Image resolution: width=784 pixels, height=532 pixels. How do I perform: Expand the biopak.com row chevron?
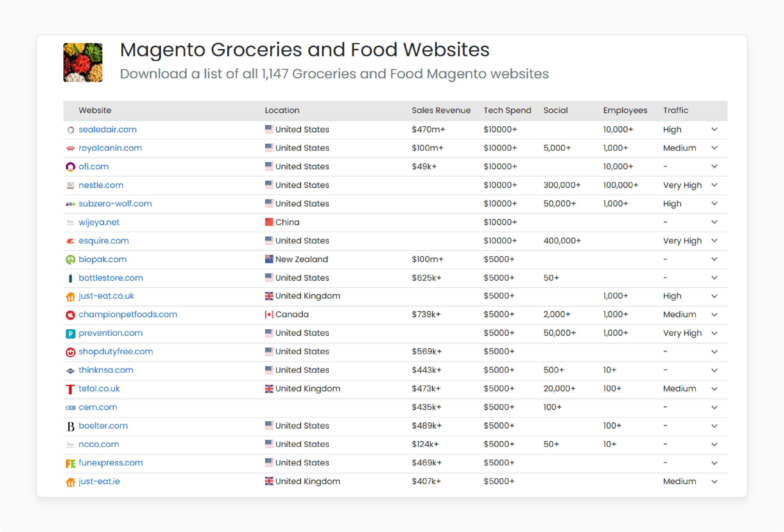[x=714, y=259]
